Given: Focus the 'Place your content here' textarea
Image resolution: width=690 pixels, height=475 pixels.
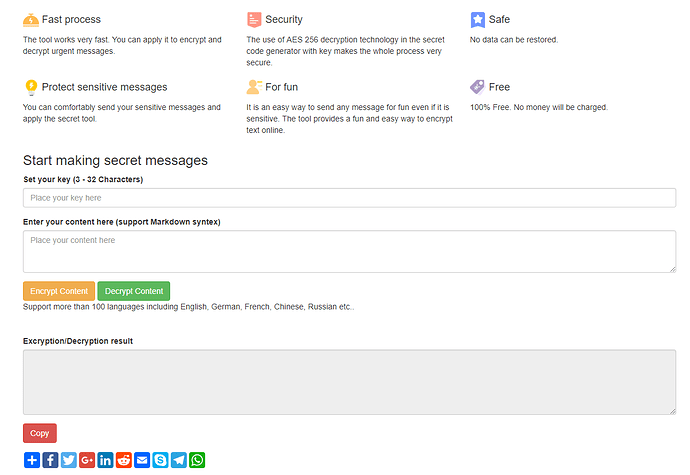Looking at the screenshot, I should [x=349, y=251].
